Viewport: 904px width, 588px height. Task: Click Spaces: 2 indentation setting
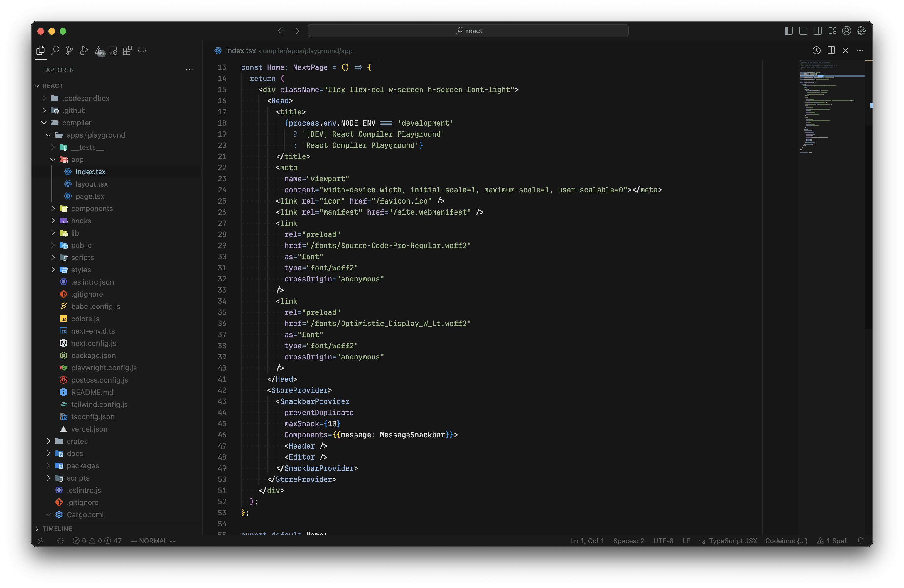click(628, 540)
